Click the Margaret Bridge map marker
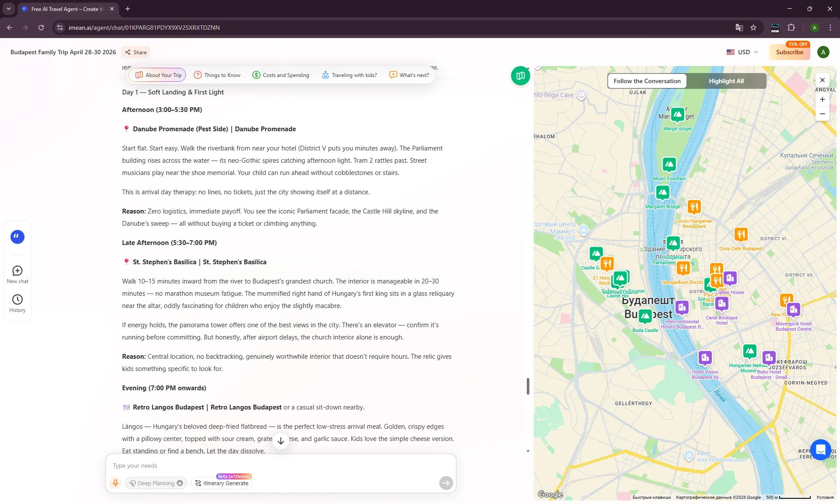The image size is (840, 504). [x=662, y=192]
